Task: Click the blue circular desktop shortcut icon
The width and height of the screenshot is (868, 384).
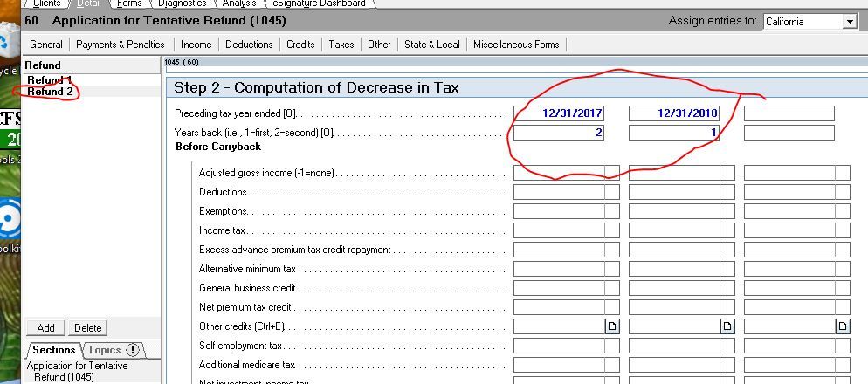Action: (x=9, y=216)
